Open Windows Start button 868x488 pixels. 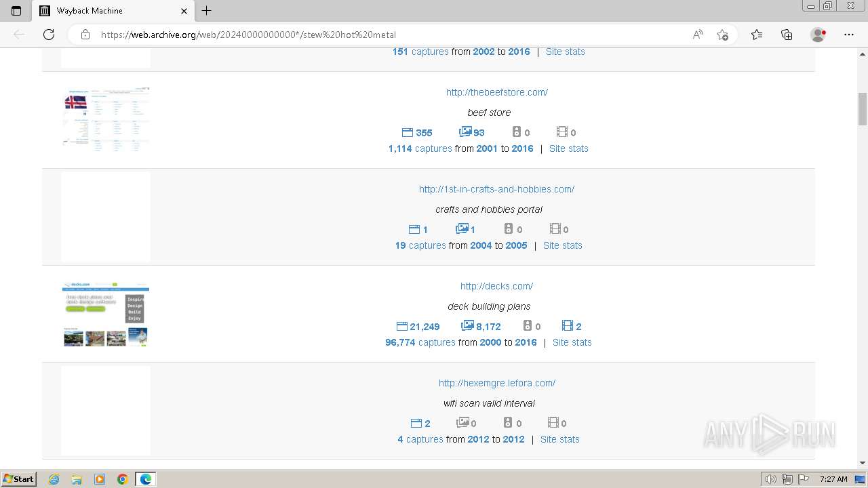click(x=18, y=479)
